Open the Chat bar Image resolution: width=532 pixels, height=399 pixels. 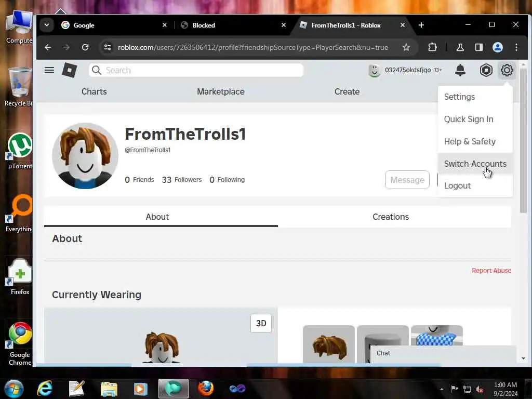point(443,353)
